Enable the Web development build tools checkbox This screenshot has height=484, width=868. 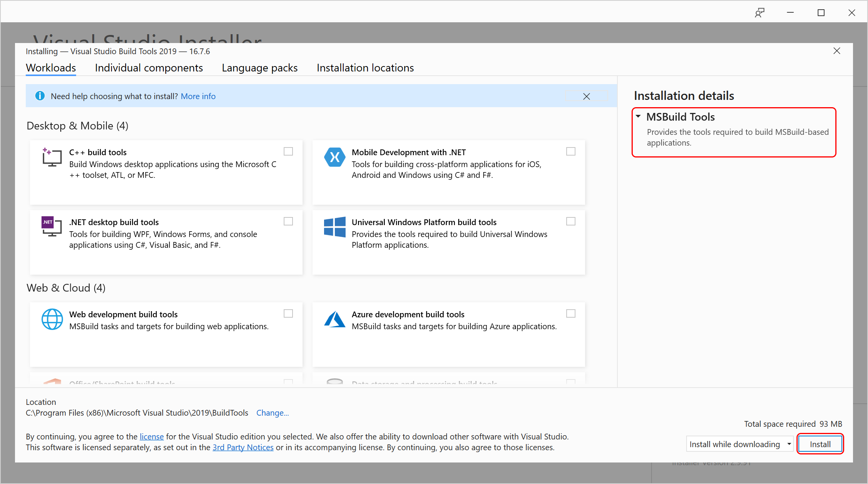[x=289, y=313]
